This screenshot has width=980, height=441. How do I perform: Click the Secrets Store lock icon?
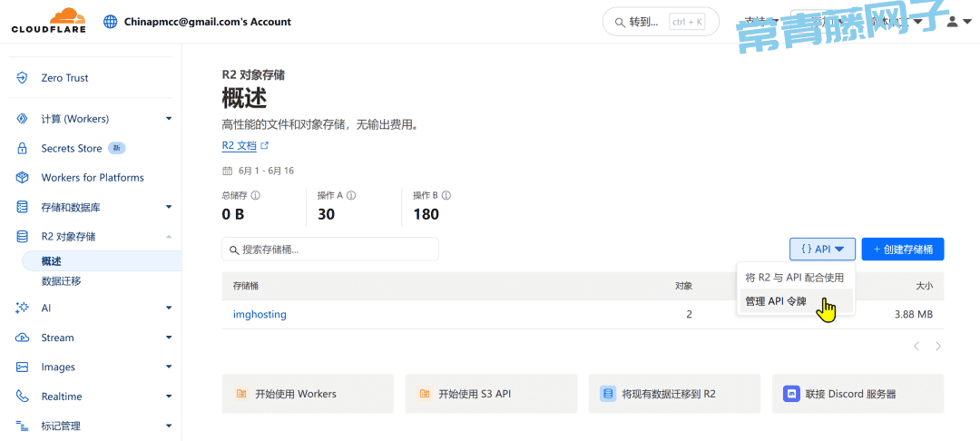click(x=23, y=149)
